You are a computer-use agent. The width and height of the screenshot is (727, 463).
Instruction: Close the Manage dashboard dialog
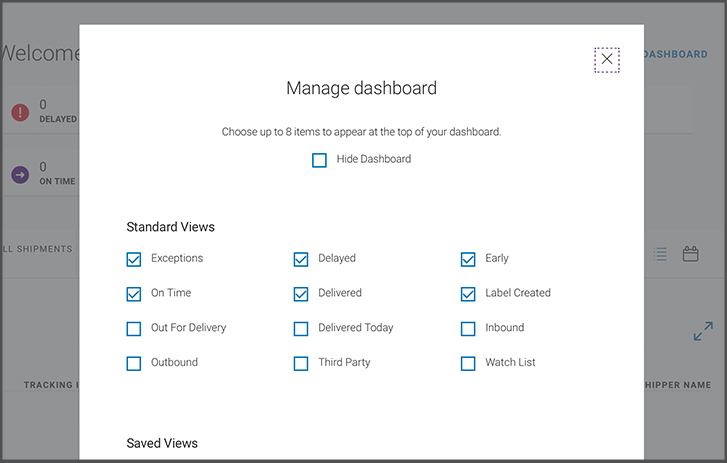[606, 59]
